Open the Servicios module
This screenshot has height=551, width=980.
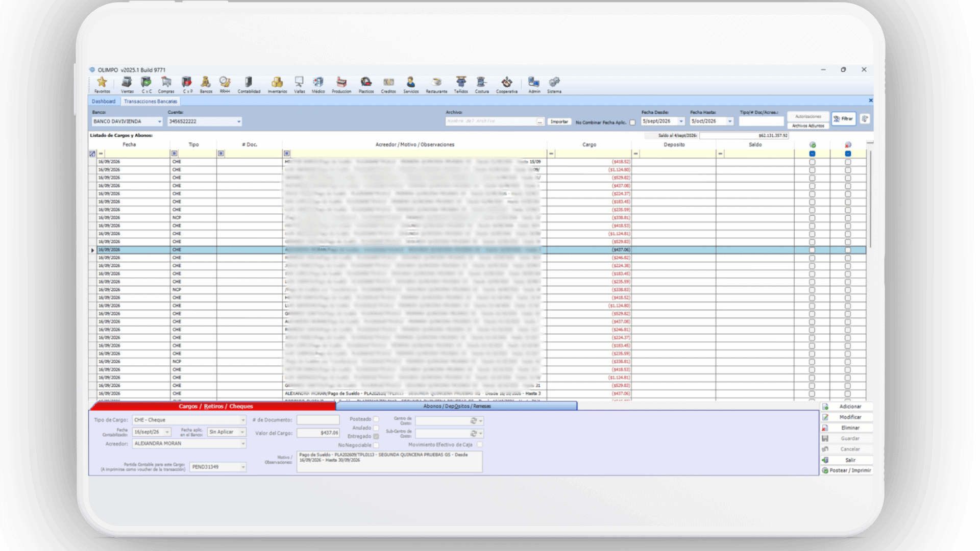coord(411,85)
